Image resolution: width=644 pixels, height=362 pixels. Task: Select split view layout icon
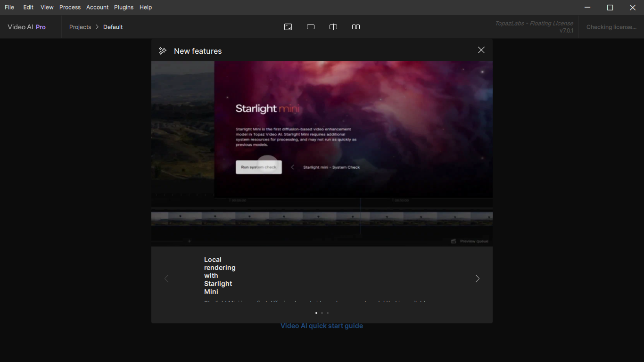[x=333, y=27]
